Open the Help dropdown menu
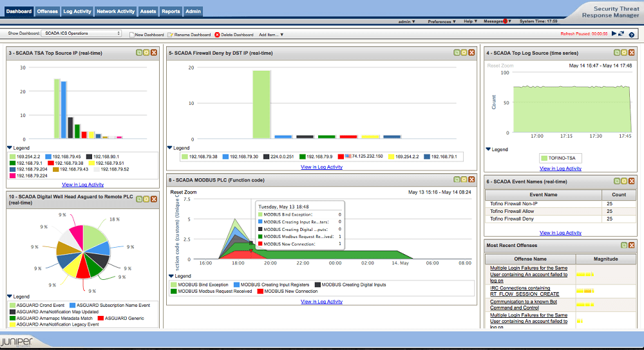This screenshot has width=644, height=350. [x=470, y=21]
